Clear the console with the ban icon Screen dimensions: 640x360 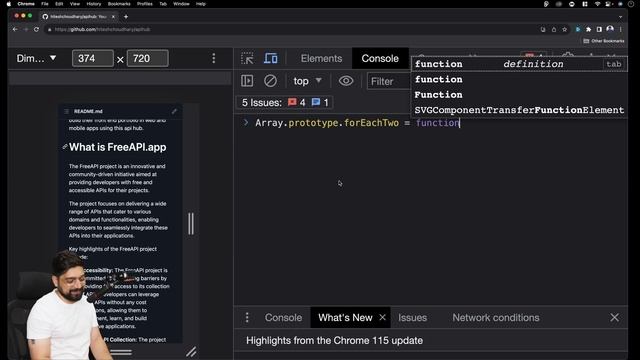pos(270,81)
